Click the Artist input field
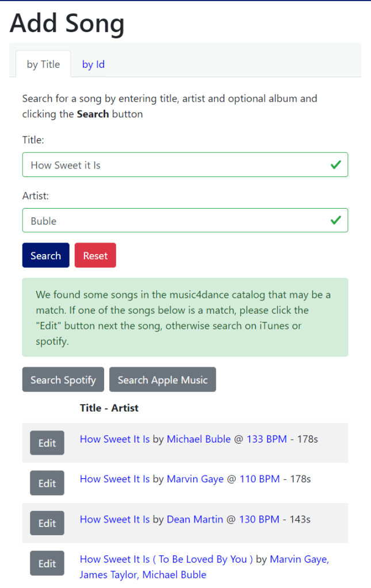This screenshot has width=371, height=588. (x=173, y=221)
